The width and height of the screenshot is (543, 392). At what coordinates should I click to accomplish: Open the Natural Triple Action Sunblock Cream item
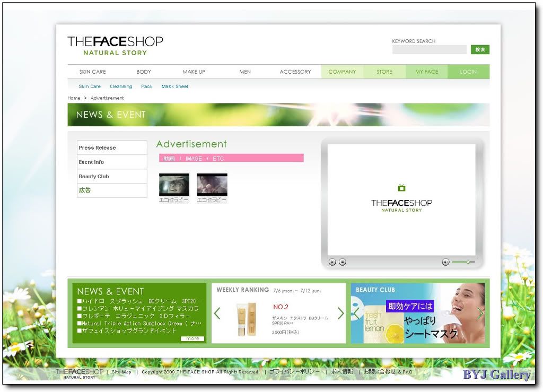tap(139, 324)
